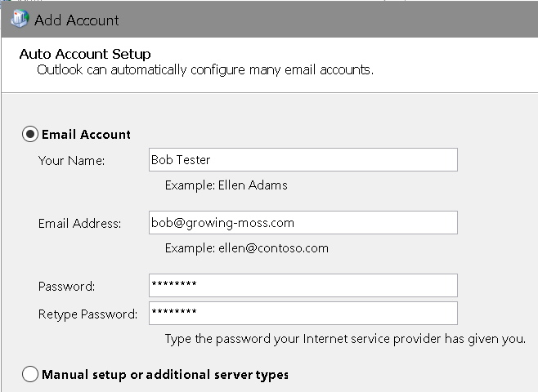Click the Retype Password label

87,314
